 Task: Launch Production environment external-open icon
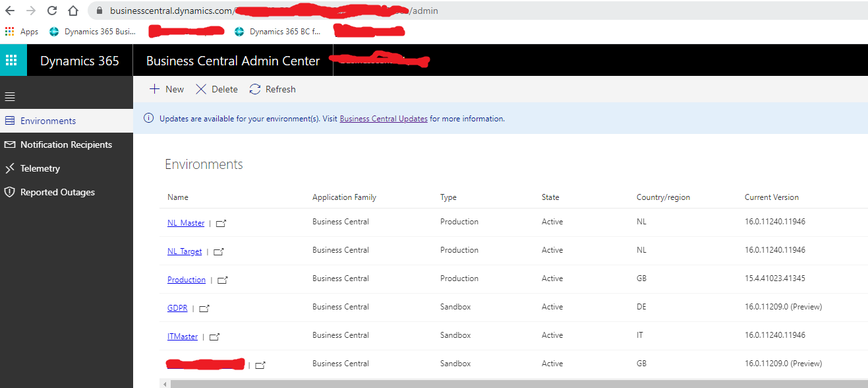pos(223,280)
